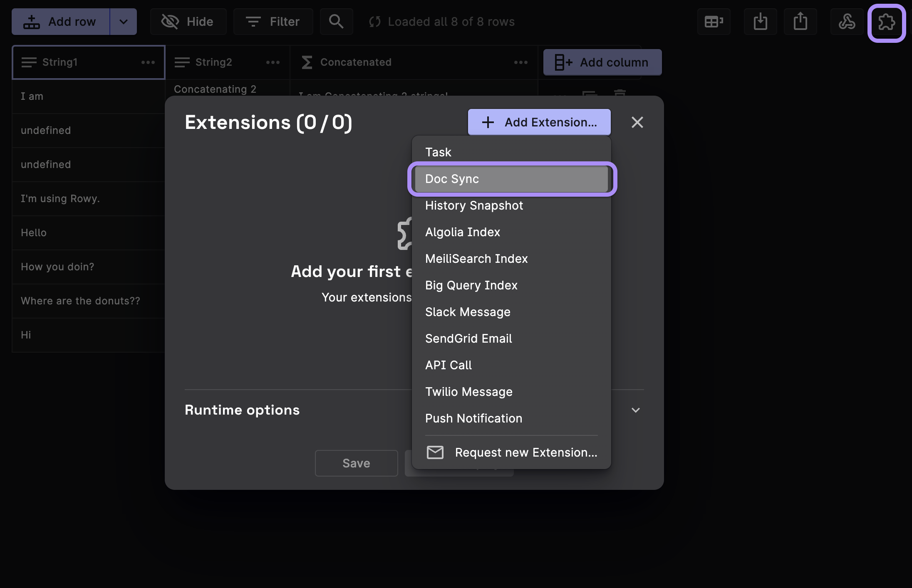Open the Filter options
This screenshot has width=912, height=588.
pos(273,22)
